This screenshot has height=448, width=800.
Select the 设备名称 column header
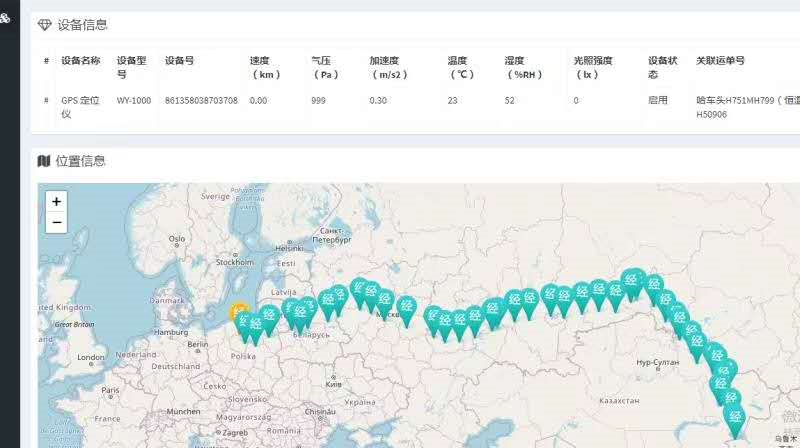tap(81, 60)
